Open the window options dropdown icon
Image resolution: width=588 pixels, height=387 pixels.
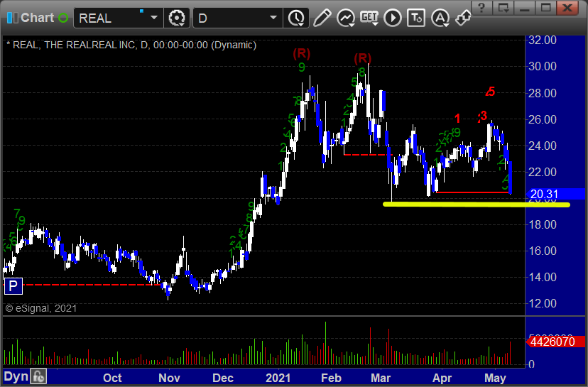pos(503,8)
